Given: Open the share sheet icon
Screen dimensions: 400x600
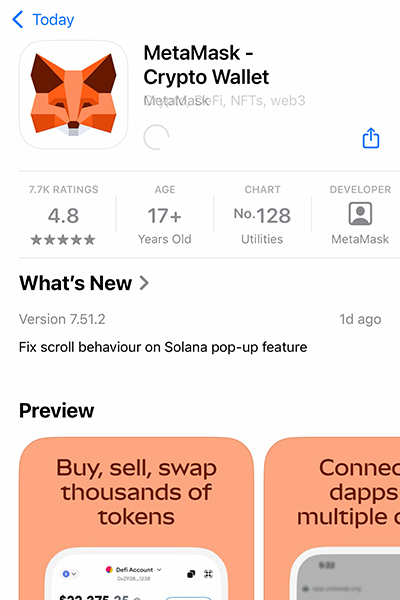Looking at the screenshot, I should click(x=371, y=138).
